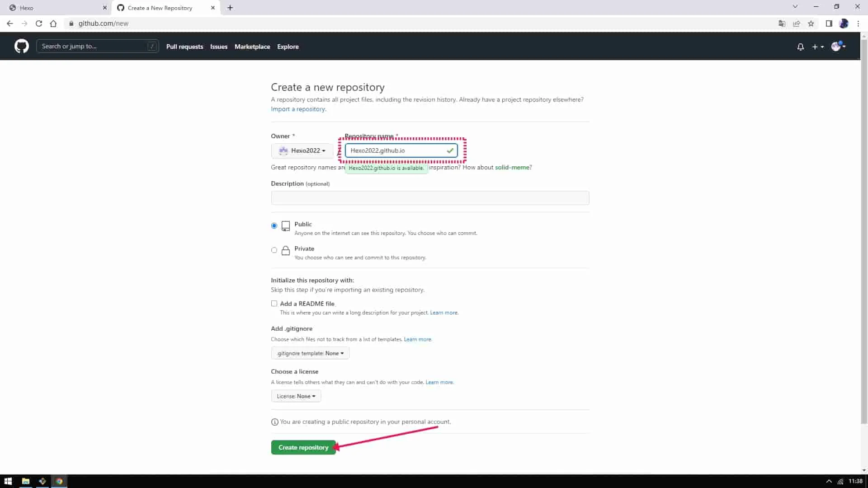
Task: Click the share page icon in address bar
Action: click(x=797, y=23)
